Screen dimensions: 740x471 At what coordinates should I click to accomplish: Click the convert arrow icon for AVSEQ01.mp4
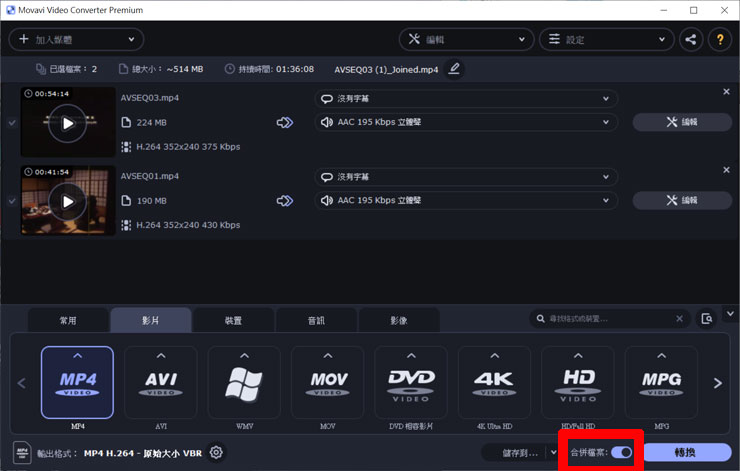pyautogui.click(x=285, y=201)
